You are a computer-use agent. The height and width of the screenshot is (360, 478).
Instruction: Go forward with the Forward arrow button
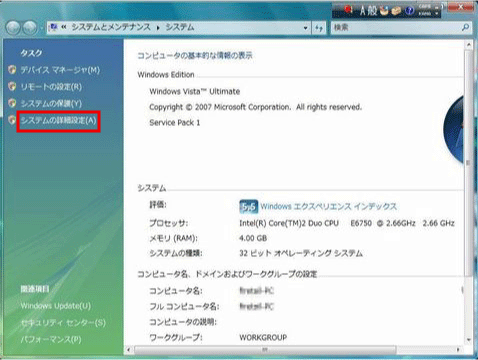[30, 28]
